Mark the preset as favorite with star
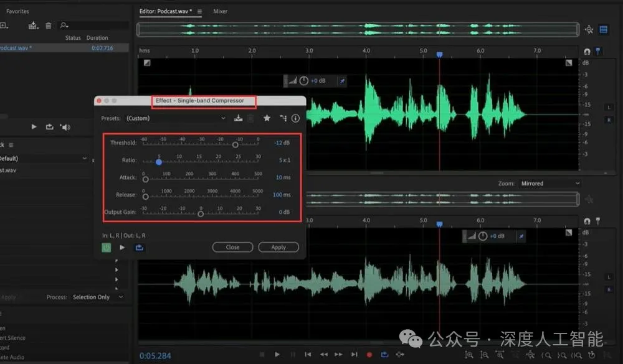The width and height of the screenshot is (623, 364). [x=267, y=118]
